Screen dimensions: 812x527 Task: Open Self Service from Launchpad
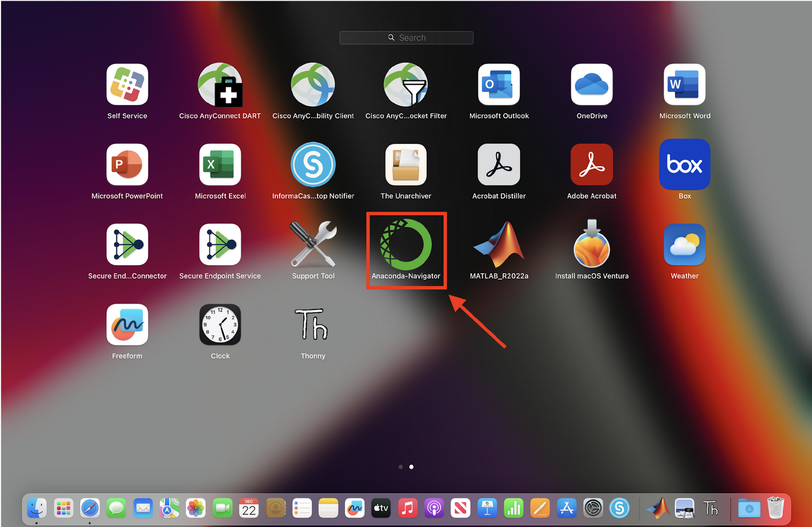pyautogui.click(x=127, y=85)
